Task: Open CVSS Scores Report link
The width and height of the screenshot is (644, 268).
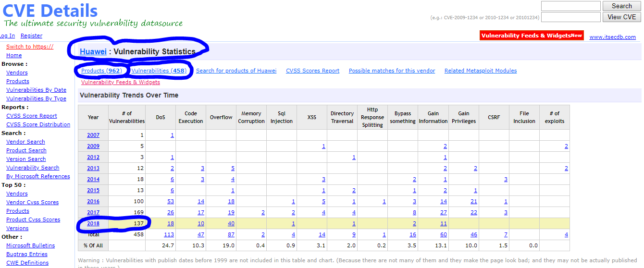Action: pyautogui.click(x=312, y=71)
